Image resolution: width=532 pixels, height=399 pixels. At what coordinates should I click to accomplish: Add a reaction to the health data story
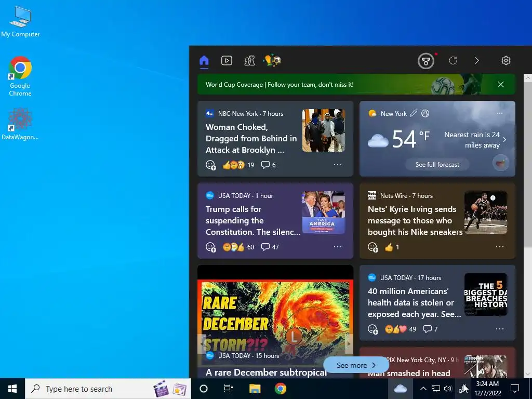[x=373, y=329]
